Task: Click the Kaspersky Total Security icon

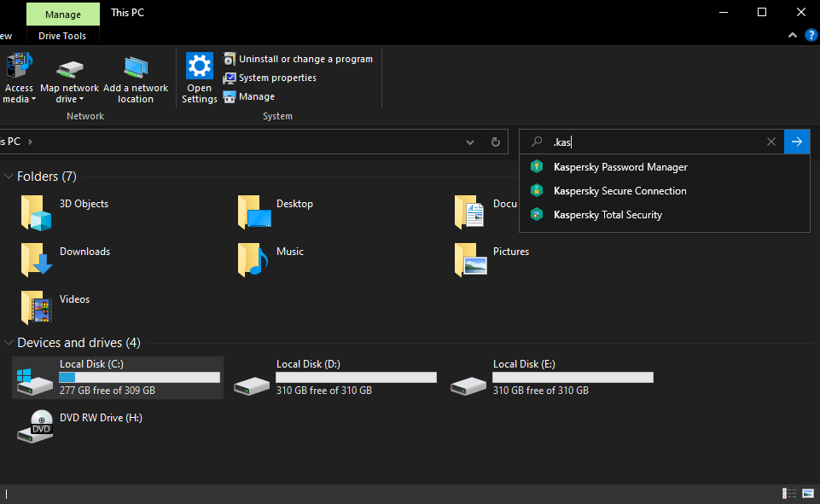Action: pos(537,215)
